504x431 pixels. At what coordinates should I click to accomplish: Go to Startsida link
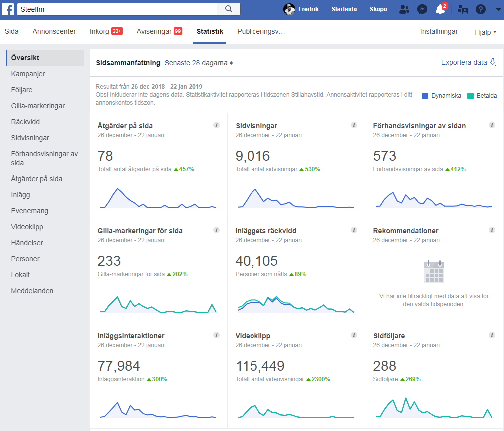[x=344, y=9]
